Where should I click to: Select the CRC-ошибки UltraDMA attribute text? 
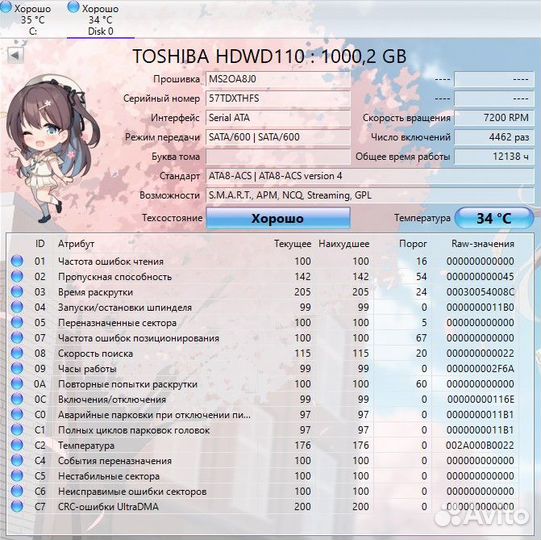[x=108, y=507]
